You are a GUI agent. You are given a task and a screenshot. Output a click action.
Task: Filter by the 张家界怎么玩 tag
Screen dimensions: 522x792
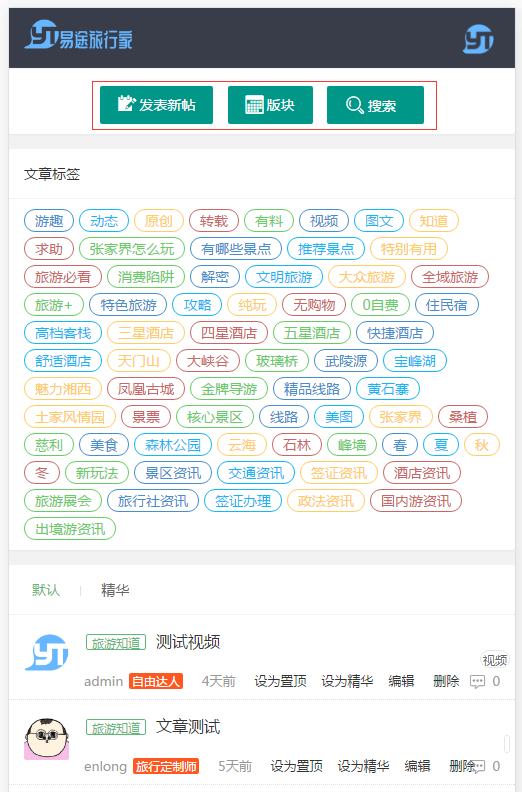click(132, 249)
